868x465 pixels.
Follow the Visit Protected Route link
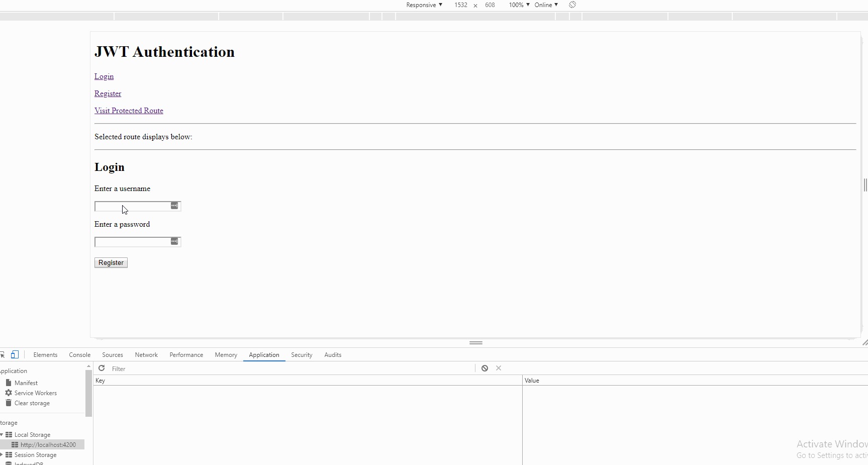tap(129, 111)
